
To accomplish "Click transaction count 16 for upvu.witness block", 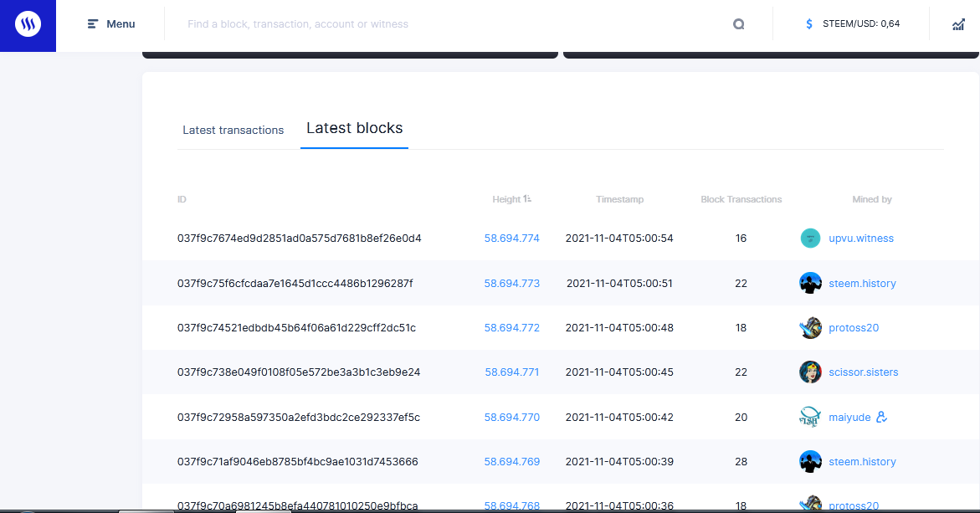I will (x=741, y=238).
